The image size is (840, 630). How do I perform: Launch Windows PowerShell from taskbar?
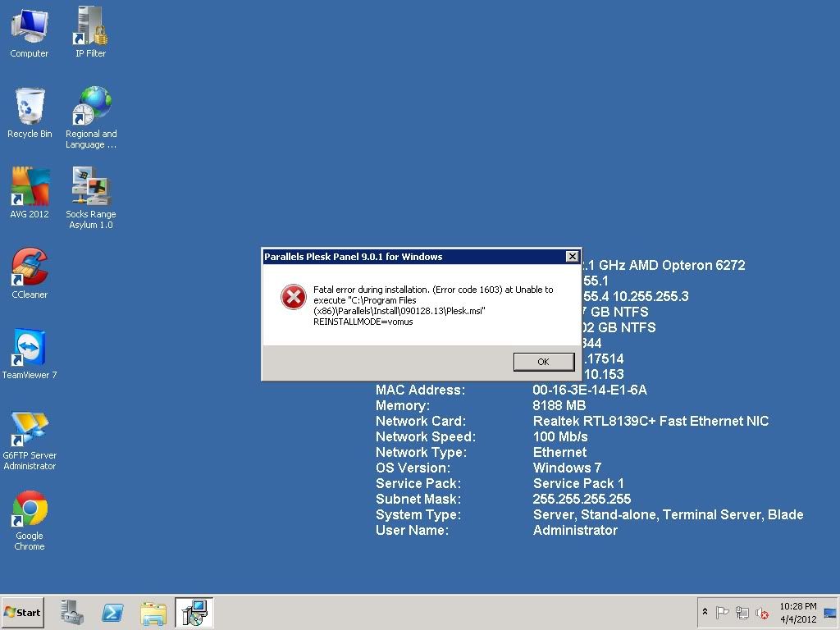click(x=112, y=612)
